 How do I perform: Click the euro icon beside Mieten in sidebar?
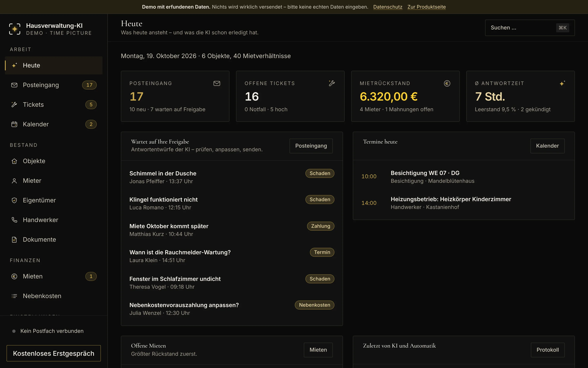tap(14, 276)
